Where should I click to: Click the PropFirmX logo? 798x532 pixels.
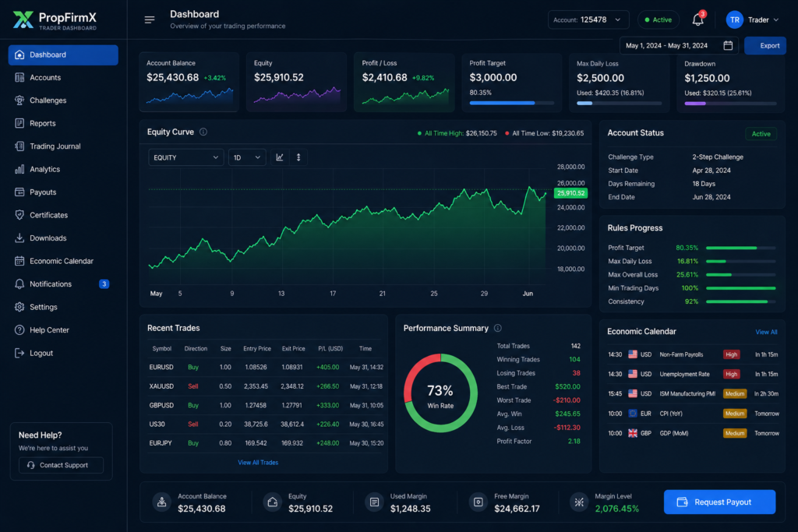tap(56, 20)
